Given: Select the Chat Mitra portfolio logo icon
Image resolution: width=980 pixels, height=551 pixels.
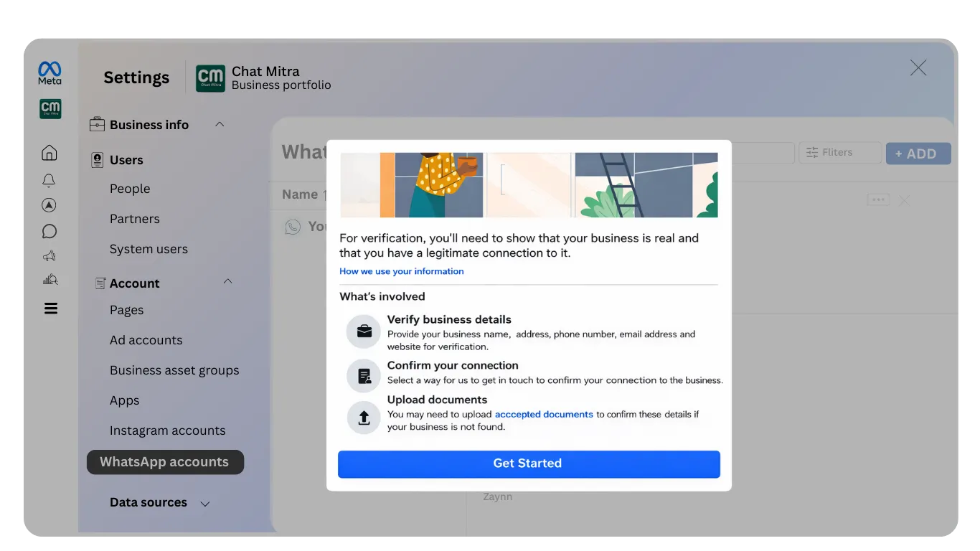Looking at the screenshot, I should click(x=50, y=109).
